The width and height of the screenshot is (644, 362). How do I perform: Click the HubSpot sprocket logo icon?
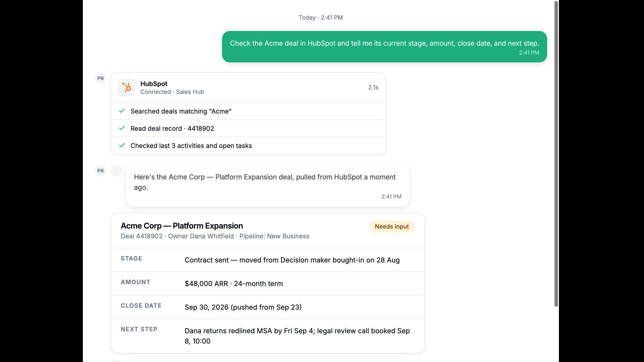[x=126, y=87]
